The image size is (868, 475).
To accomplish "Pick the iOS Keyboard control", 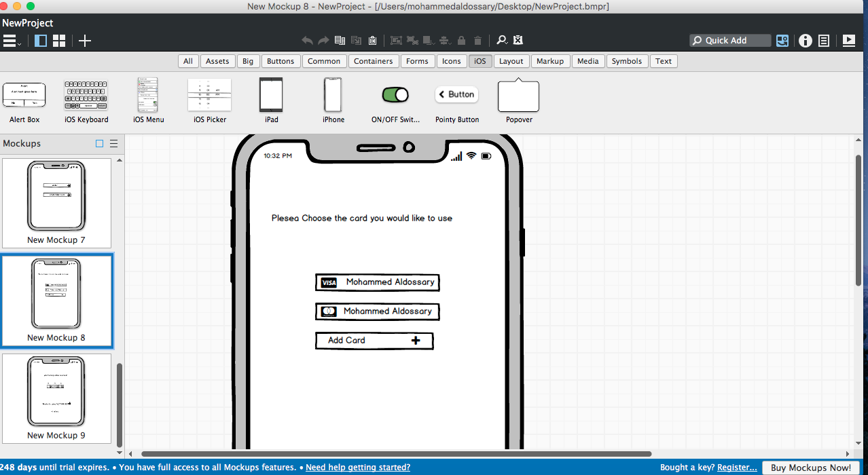I will coord(86,100).
